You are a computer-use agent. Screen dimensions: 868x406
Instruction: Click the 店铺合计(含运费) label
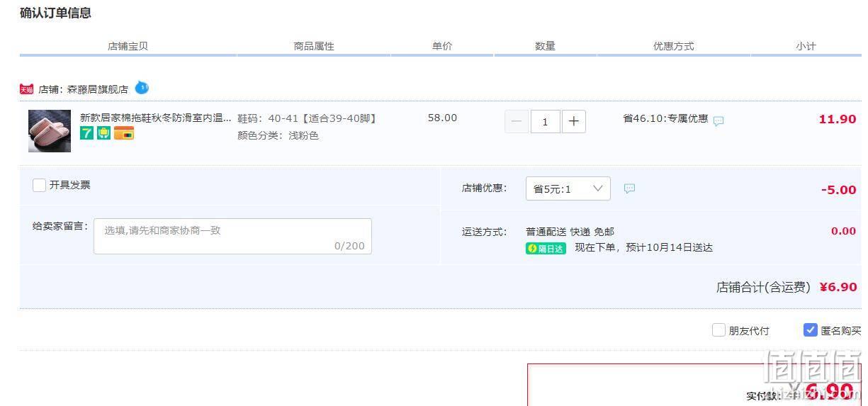tap(763, 287)
